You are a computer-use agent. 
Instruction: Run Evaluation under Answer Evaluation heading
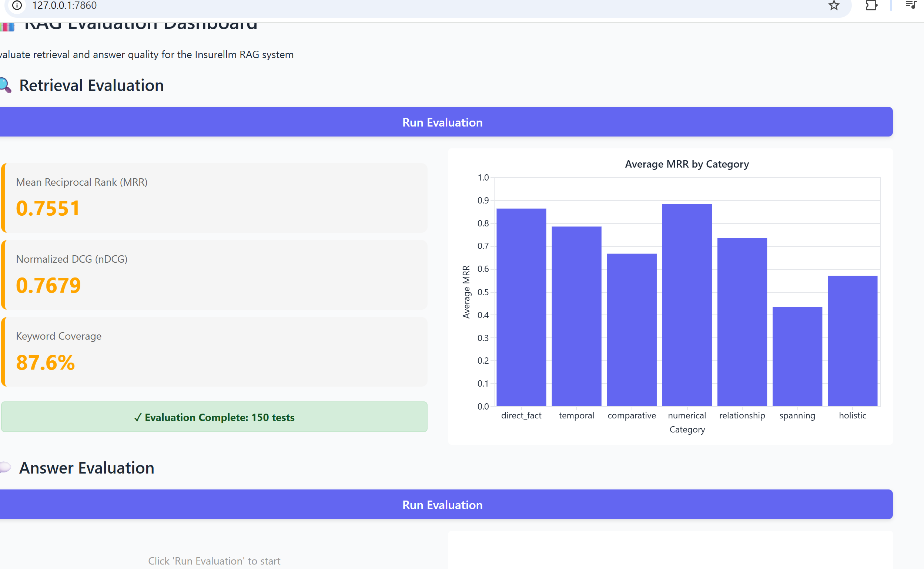442,504
